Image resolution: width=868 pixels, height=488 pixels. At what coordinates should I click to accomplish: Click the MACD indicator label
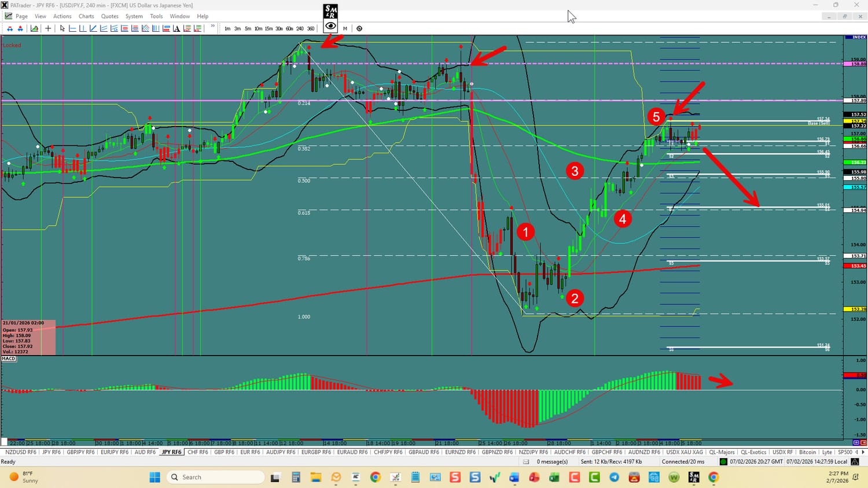pos(9,359)
